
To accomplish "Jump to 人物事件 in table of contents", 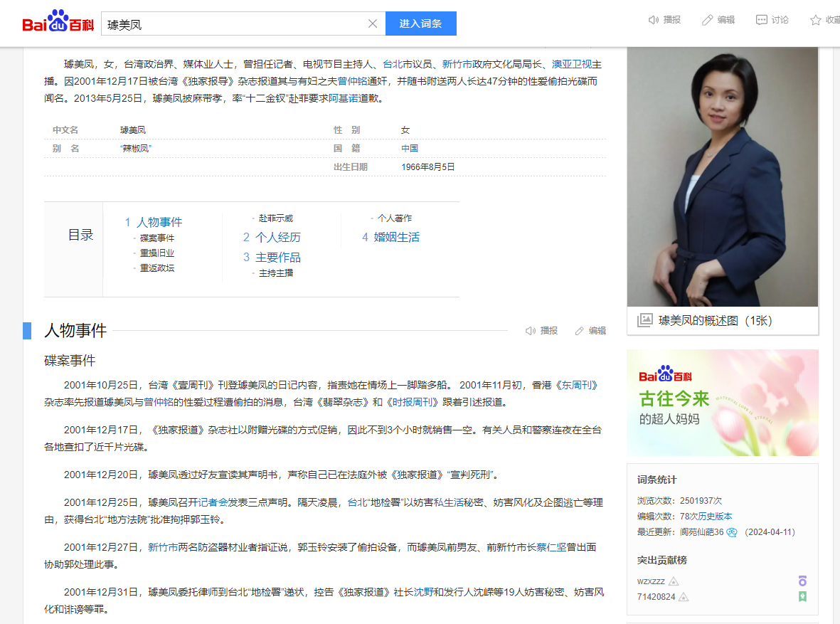I will [159, 222].
